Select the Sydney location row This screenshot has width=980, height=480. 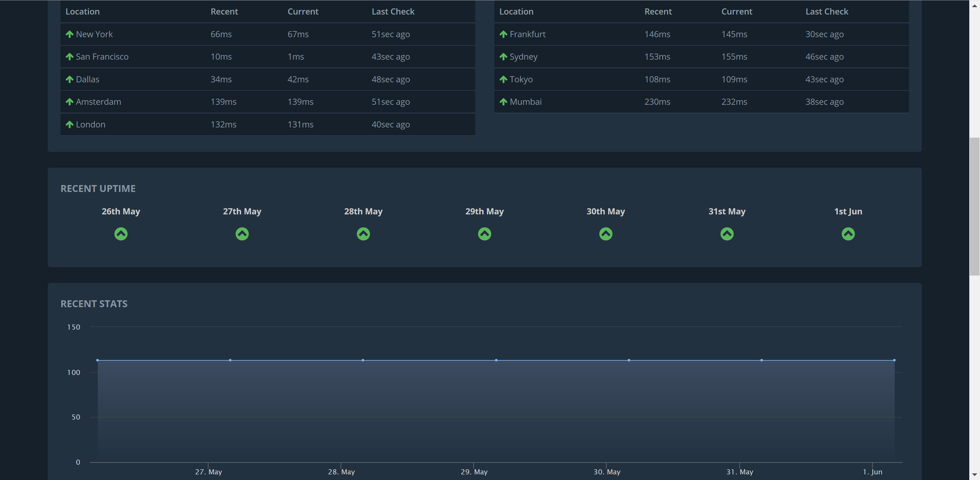[x=523, y=57]
